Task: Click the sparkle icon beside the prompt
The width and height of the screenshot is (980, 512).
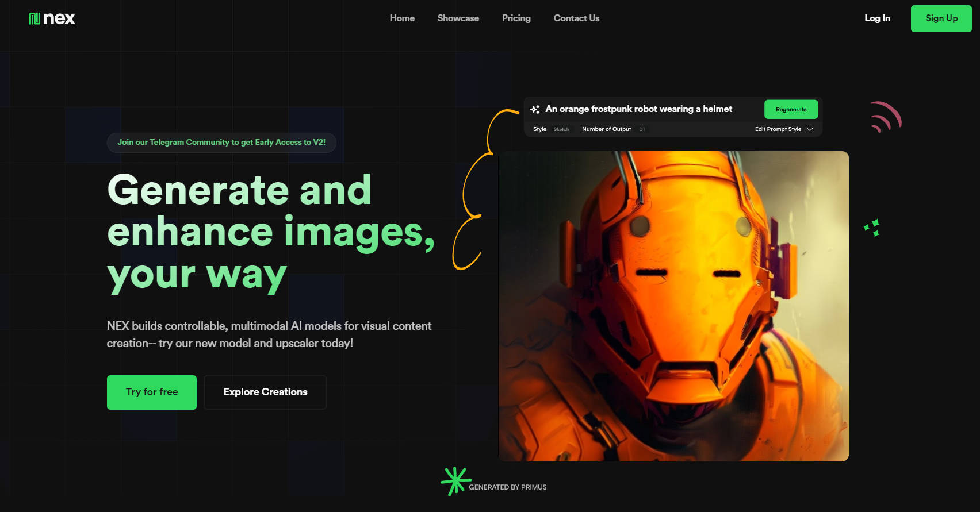Action: pyautogui.click(x=535, y=109)
